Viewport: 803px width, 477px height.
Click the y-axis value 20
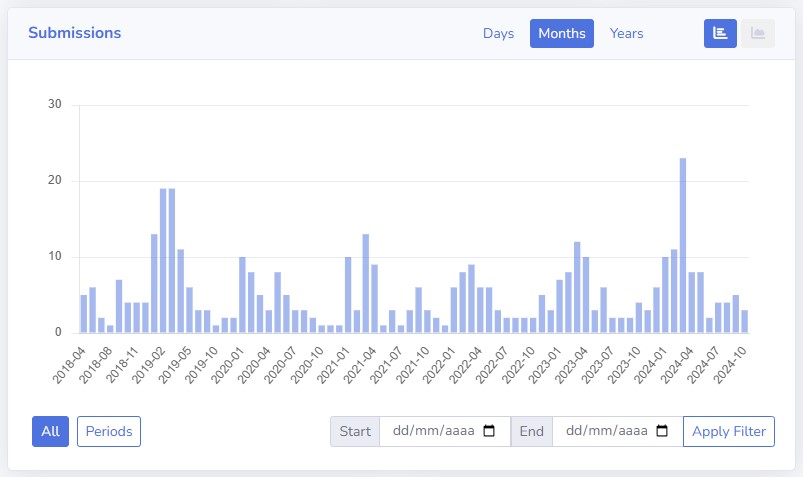coord(55,180)
